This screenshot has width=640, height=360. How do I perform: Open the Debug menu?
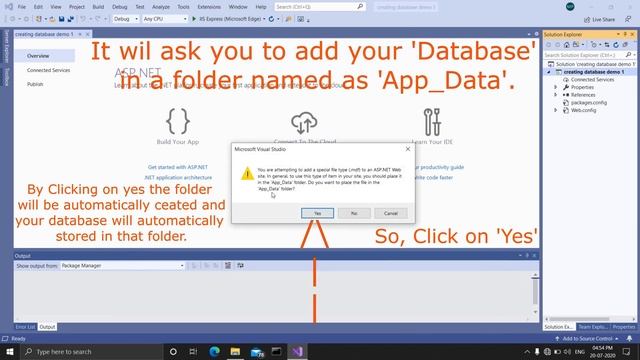(x=120, y=7)
